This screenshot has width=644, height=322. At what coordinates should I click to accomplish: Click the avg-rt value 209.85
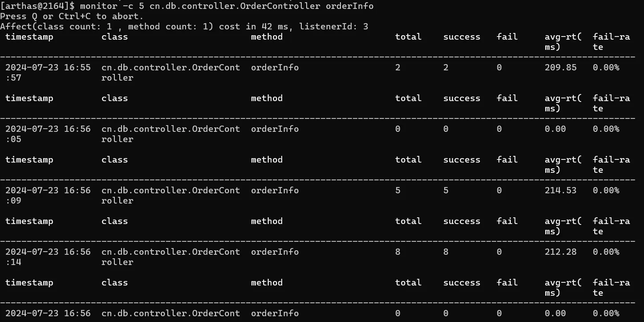[560, 67]
